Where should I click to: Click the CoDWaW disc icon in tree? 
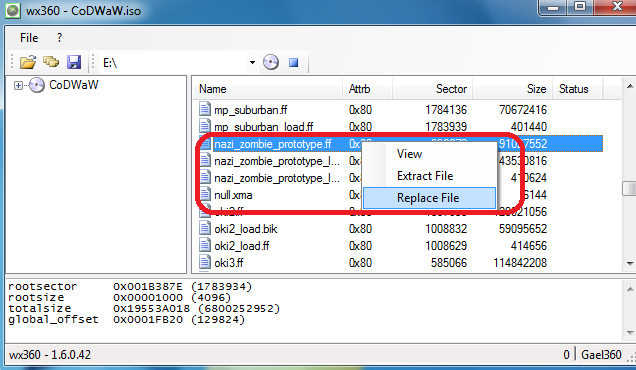point(37,85)
